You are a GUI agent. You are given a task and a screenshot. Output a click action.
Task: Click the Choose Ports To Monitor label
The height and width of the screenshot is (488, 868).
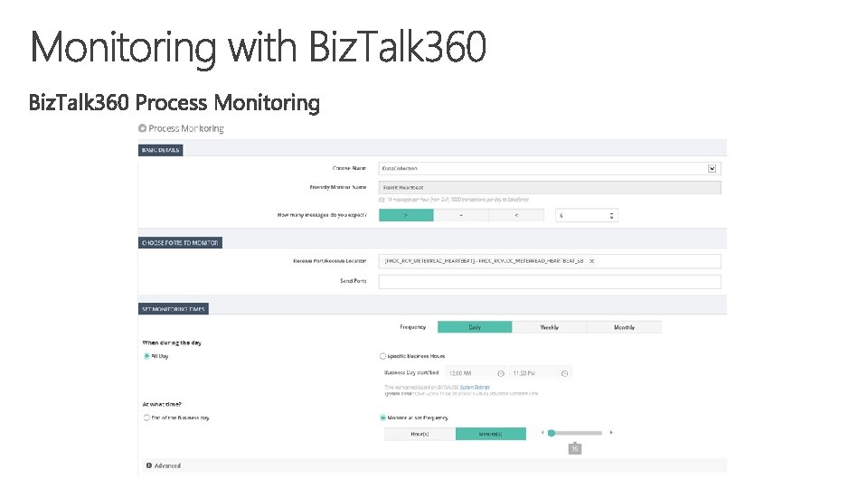pyautogui.click(x=181, y=243)
